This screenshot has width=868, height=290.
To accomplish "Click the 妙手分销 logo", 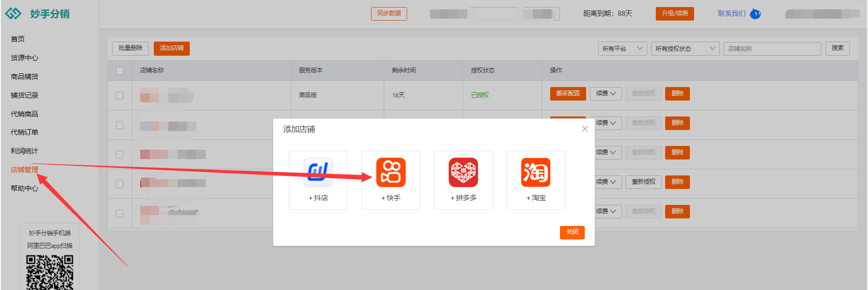I will 37,14.
